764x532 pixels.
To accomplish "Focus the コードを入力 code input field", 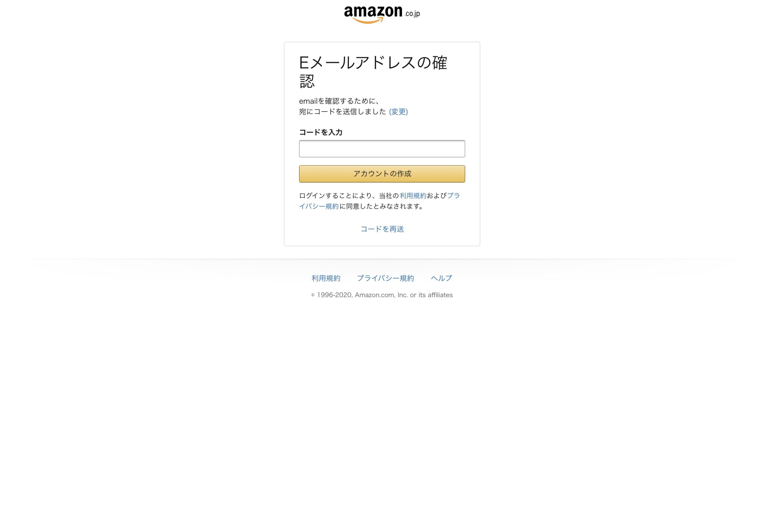I will coord(382,149).
